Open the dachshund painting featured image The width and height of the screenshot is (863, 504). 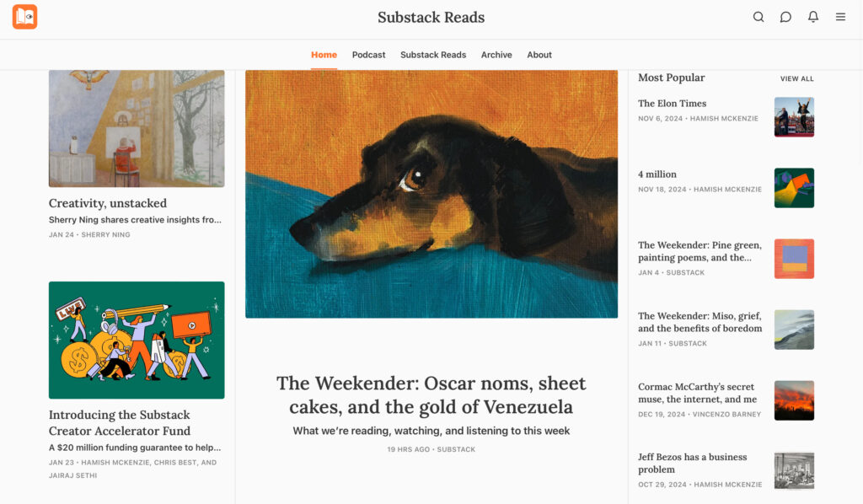[x=431, y=194]
